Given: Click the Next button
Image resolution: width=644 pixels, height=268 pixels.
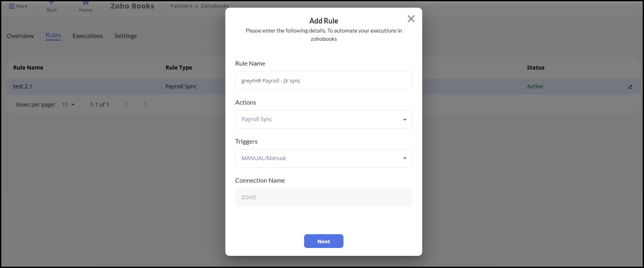Looking at the screenshot, I should click(324, 241).
